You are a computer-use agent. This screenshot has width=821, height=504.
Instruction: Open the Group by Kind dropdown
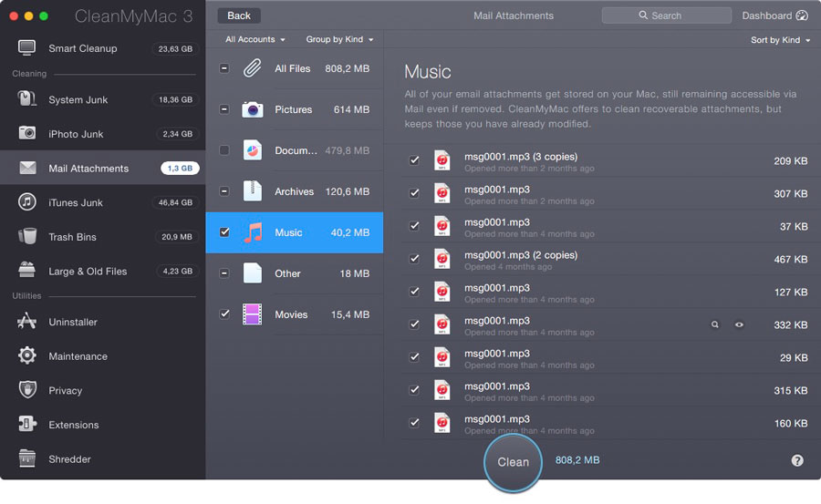(x=339, y=39)
